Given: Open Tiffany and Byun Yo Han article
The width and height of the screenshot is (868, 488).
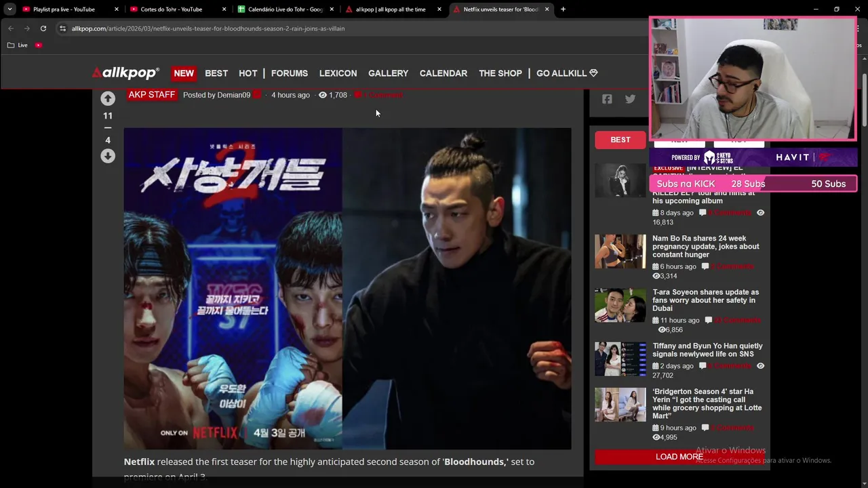Looking at the screenshot, I should click(x=707, y=350).
